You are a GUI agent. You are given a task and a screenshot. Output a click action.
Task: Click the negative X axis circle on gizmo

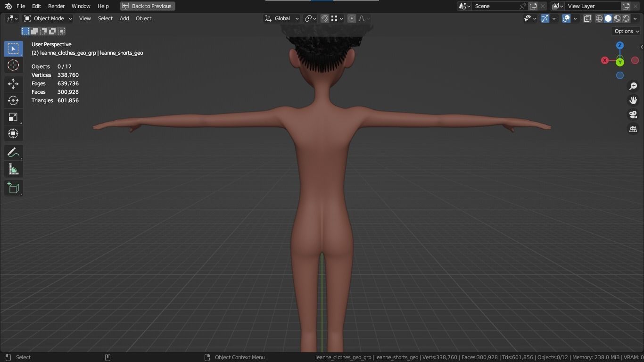click(635, 60)
